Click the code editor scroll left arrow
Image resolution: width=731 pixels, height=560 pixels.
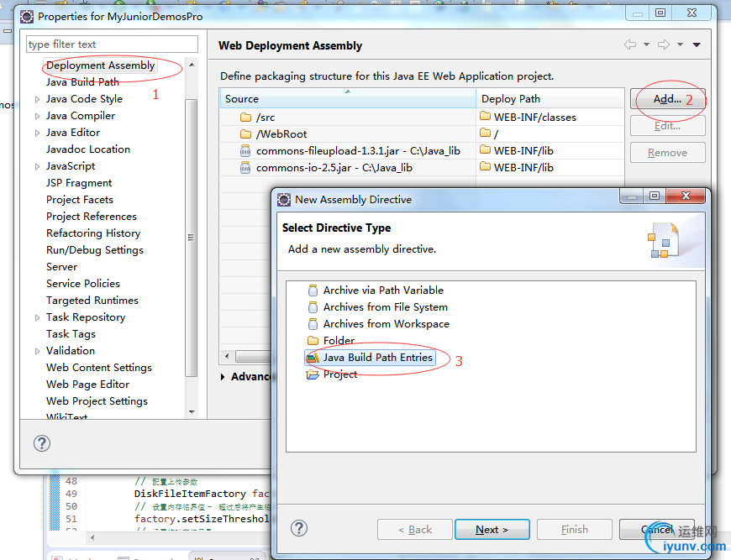pyautogui.click(x=92, y=537)
